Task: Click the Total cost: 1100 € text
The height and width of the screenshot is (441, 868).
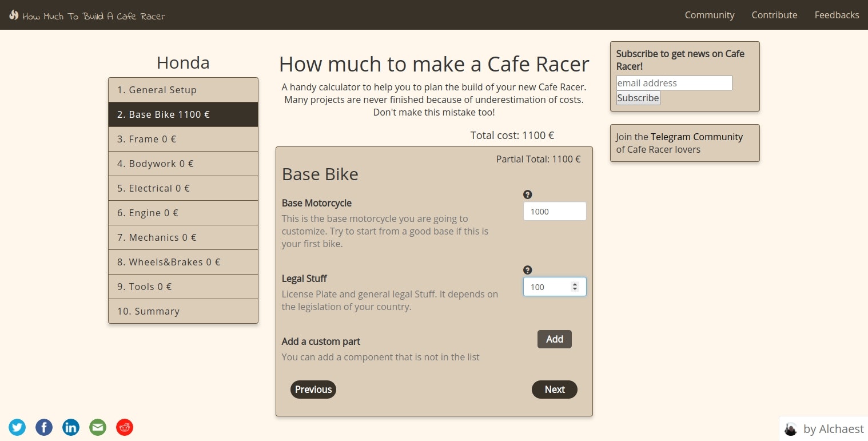Action: [x=512, y=136]
